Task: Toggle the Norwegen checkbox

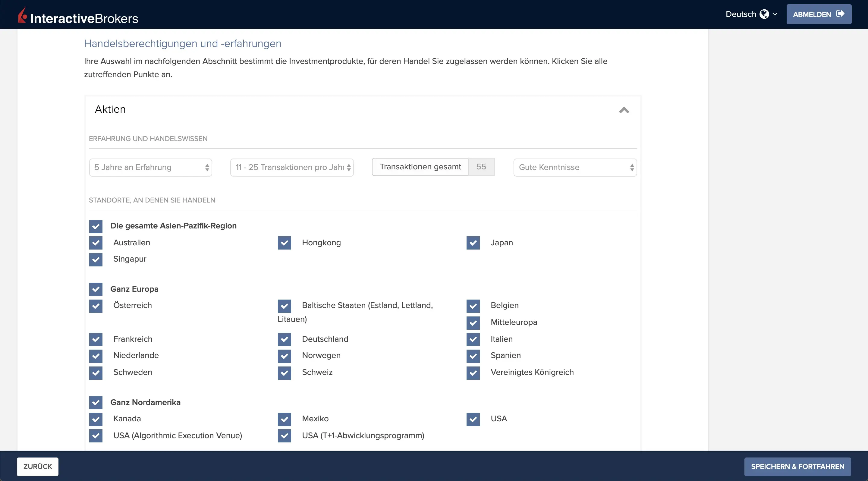Action: tap(285, 356)
